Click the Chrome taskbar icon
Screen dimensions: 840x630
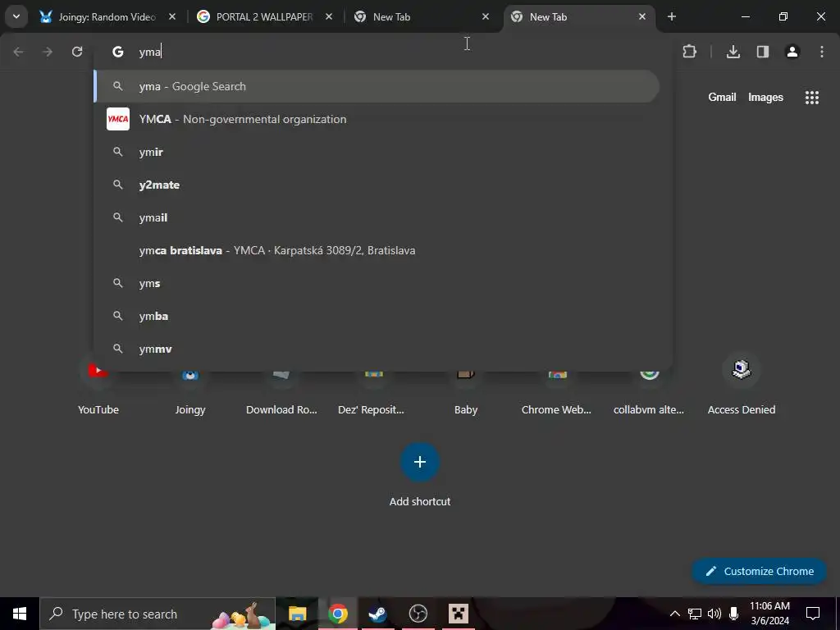337,614
